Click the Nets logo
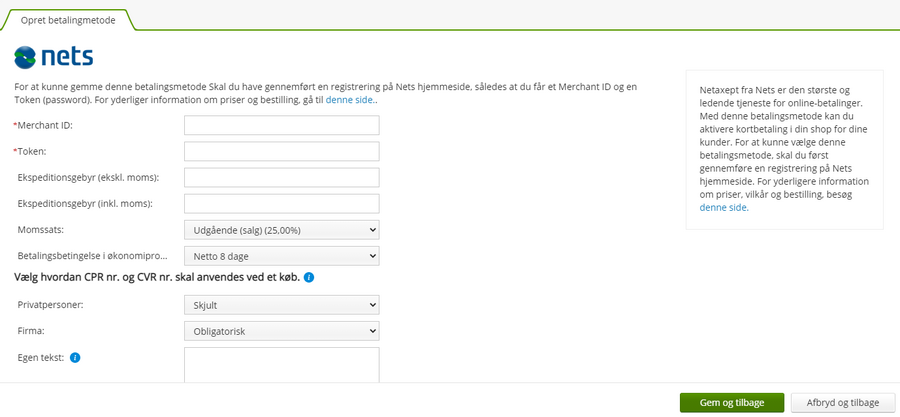 tap(54, 57)
